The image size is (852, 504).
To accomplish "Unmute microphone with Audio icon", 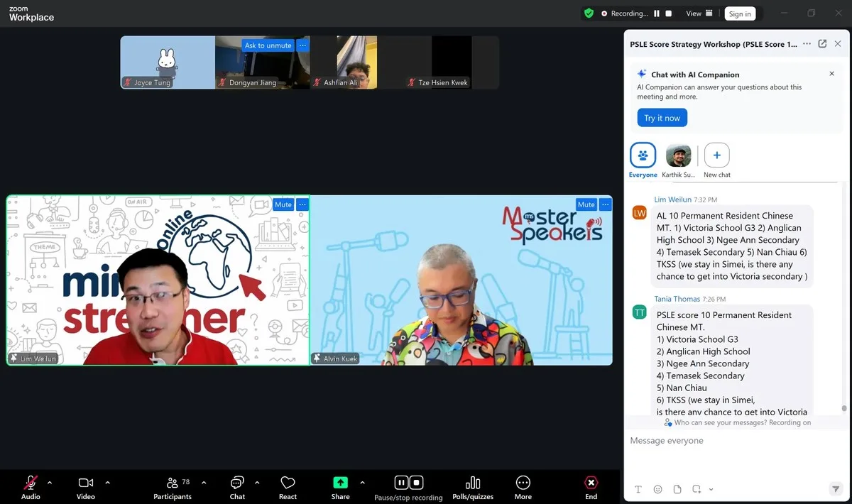I will coord(31,483).
